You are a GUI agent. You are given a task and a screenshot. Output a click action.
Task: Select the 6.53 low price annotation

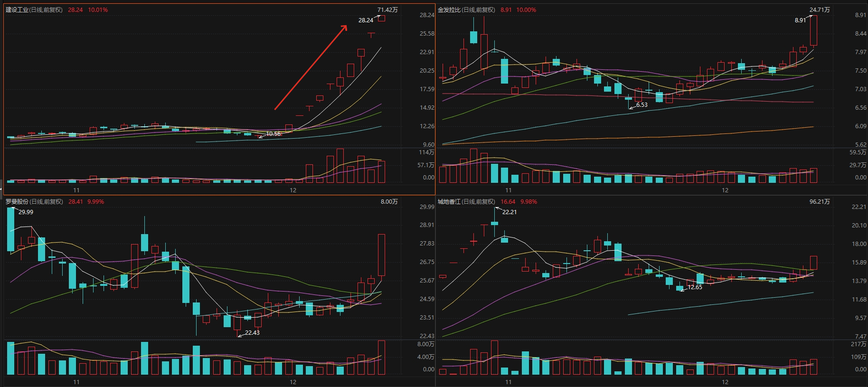(642, 105)
